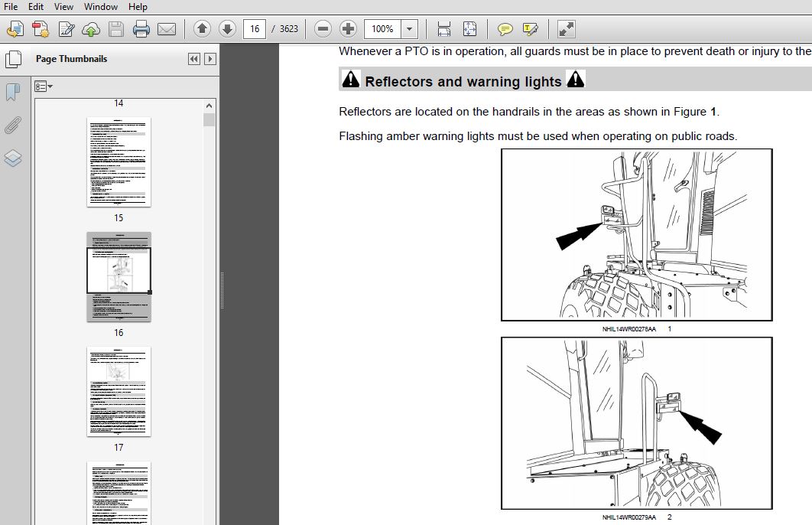Screen dimensions: 812x525
Task: Click the Fit One Full Page icon
Action: (x=469, y=29)
